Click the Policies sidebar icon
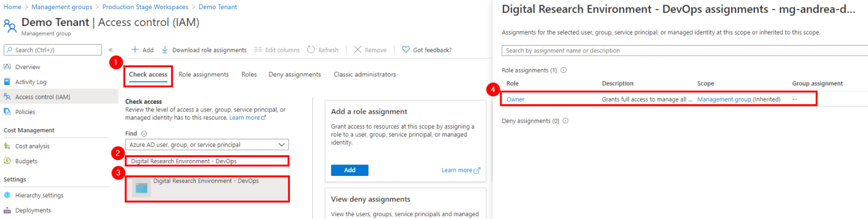Image resolution: width=868 pixels, height=219 pixels. tap(7, 112)
